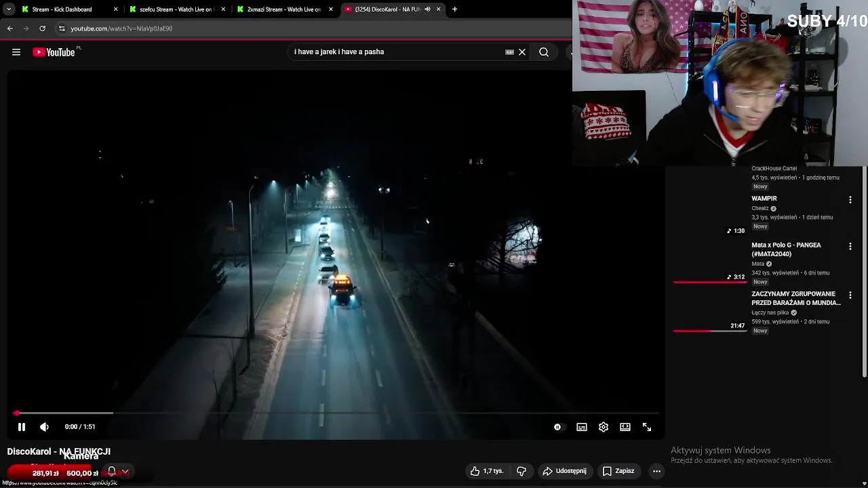Go back in the browser

click(10, 28)
